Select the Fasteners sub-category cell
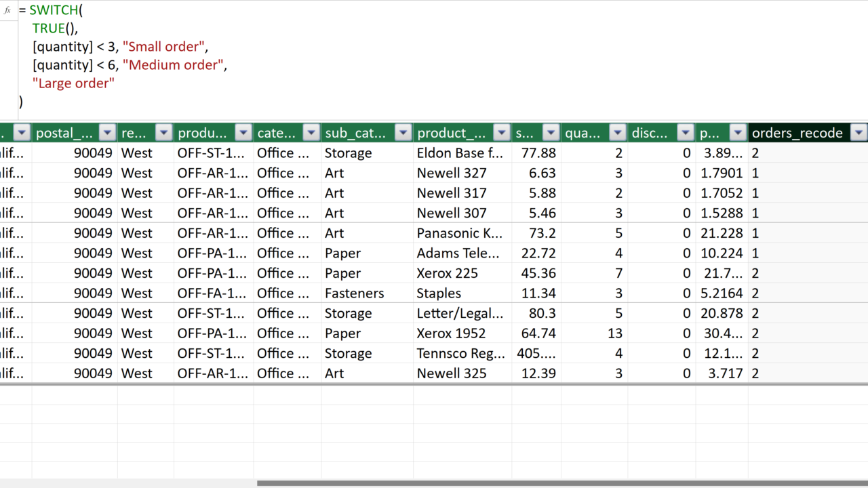Image resolution: width=868 pixels, height=488 pixels. tap(368, 293)
